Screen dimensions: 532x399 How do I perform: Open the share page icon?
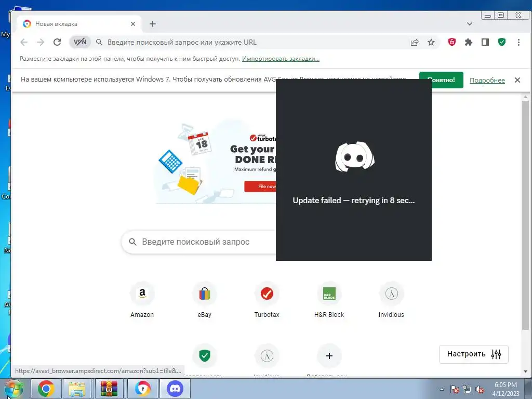point(414,42)
